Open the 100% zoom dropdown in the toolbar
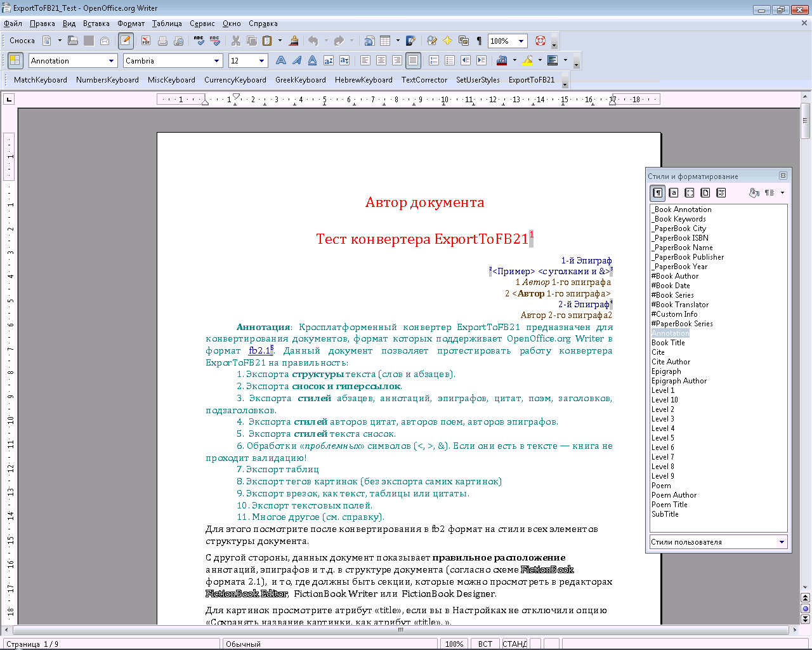 [x=521, y=41]
